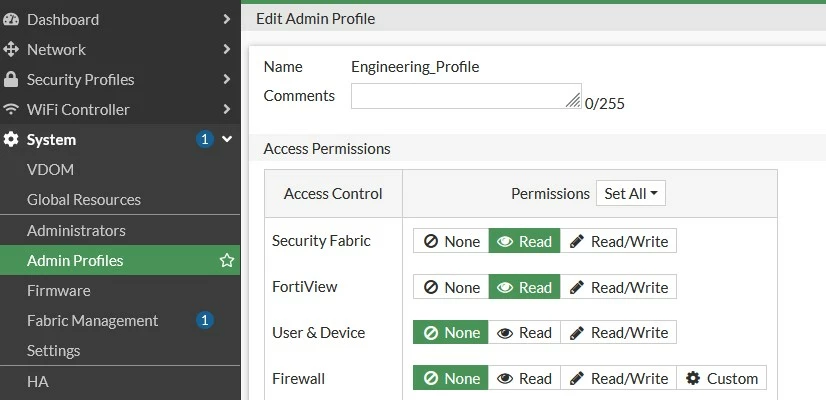The width and height of the screenshot is (826, 400).
Task: Expand the Dashboard menu chevron
Action: (227, 19)
